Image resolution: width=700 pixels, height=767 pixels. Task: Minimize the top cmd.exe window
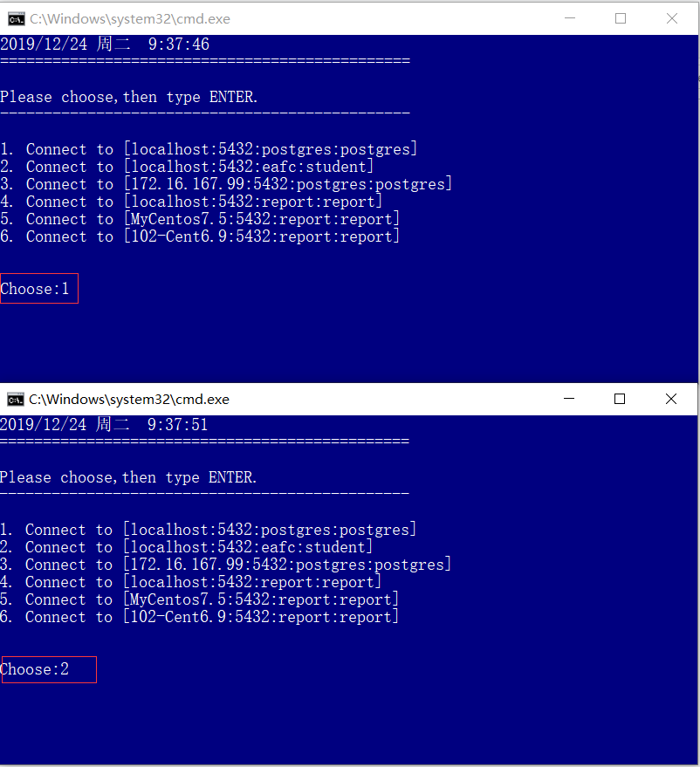(570, 18)
